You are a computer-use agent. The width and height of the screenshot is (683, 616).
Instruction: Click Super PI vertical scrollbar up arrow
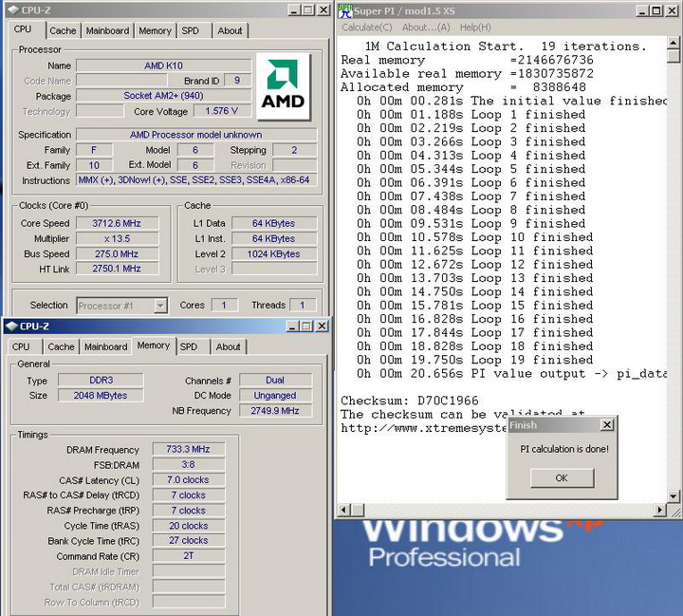(x=673, y=43)
